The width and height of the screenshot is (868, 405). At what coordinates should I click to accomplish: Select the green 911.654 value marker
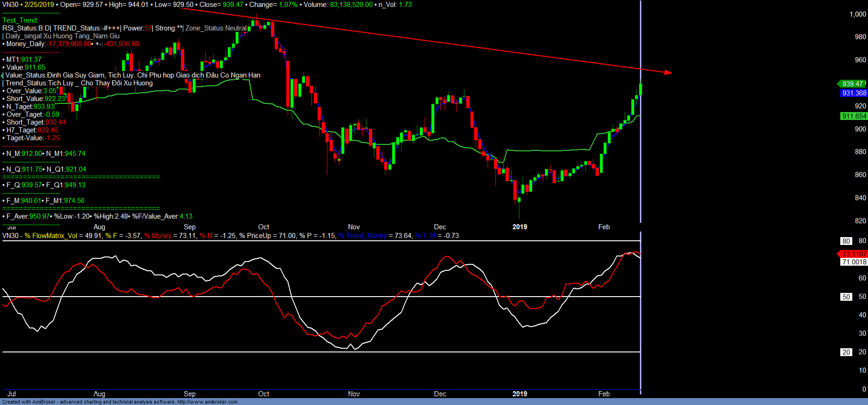(x=854, y=116)
